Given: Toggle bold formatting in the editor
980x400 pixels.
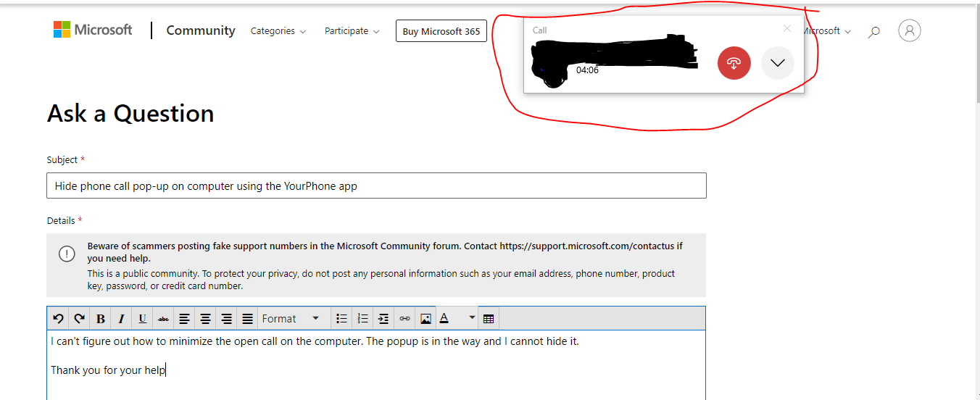Looking at the screenshot, I should tap(101, 319).
